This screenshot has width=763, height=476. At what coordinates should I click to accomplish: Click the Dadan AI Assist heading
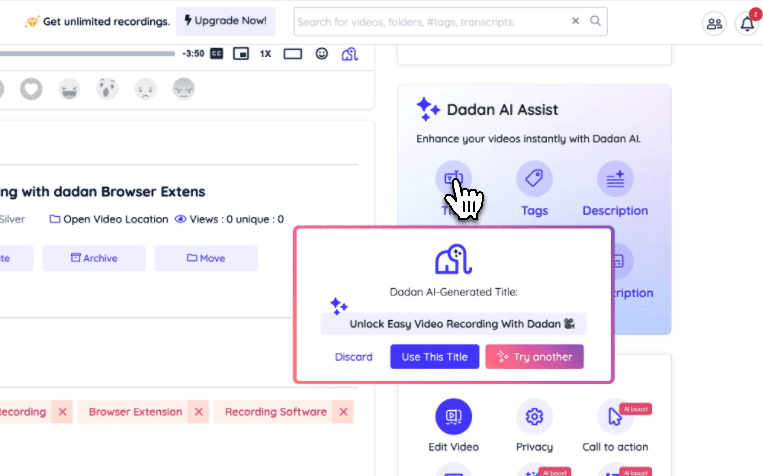[x=502, y=110]
